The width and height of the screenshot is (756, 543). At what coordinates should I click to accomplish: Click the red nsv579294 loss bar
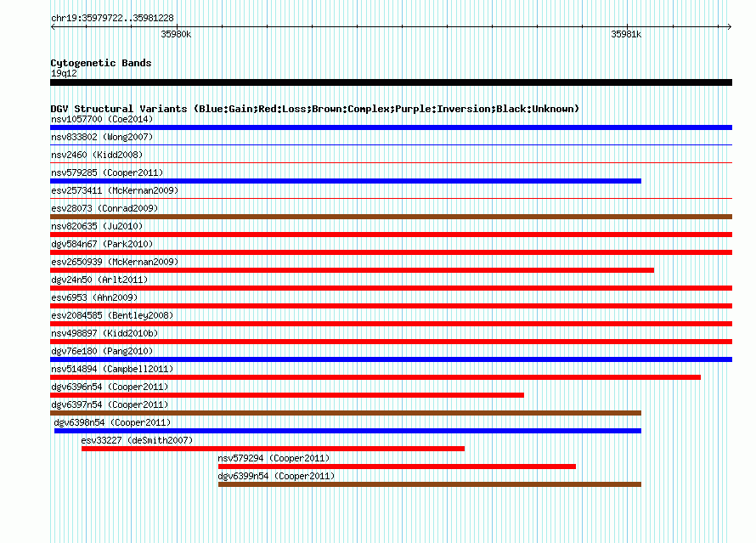pyautogui.click(x=397, y=467)
